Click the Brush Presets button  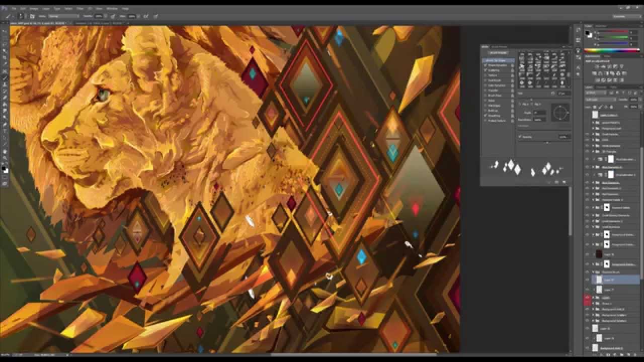pyautogui.click(x=499, y=53)
